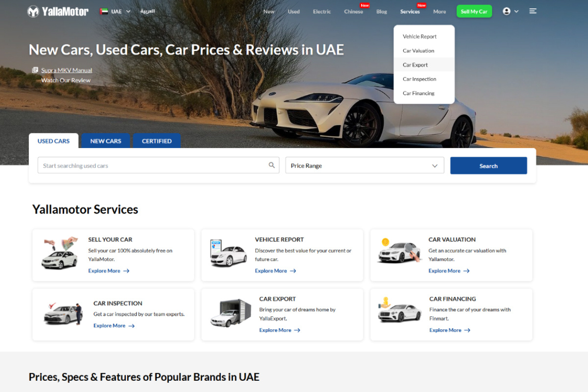588x392 pixels.
Task: Click the used cars search input field
Action: click(147, 165)
